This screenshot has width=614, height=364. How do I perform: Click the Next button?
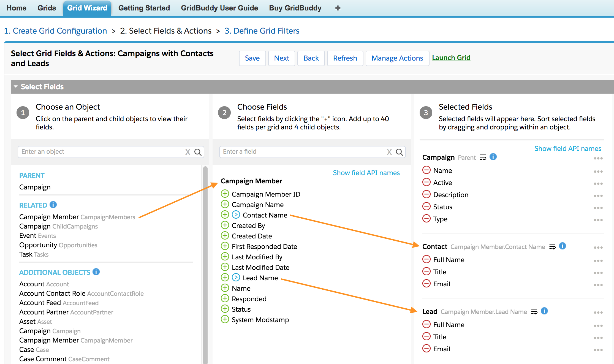(281, 58)
